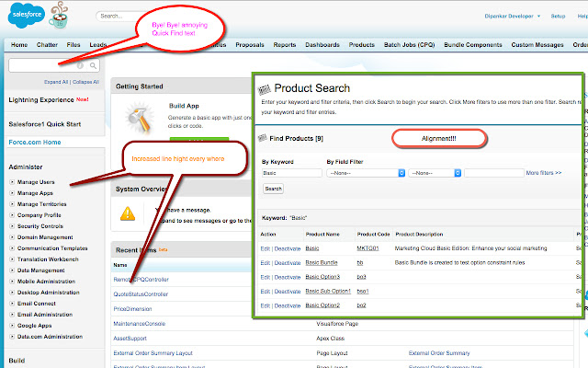588x368 pixels.
Task: Expand Communication Templates node
Action: 12,248
